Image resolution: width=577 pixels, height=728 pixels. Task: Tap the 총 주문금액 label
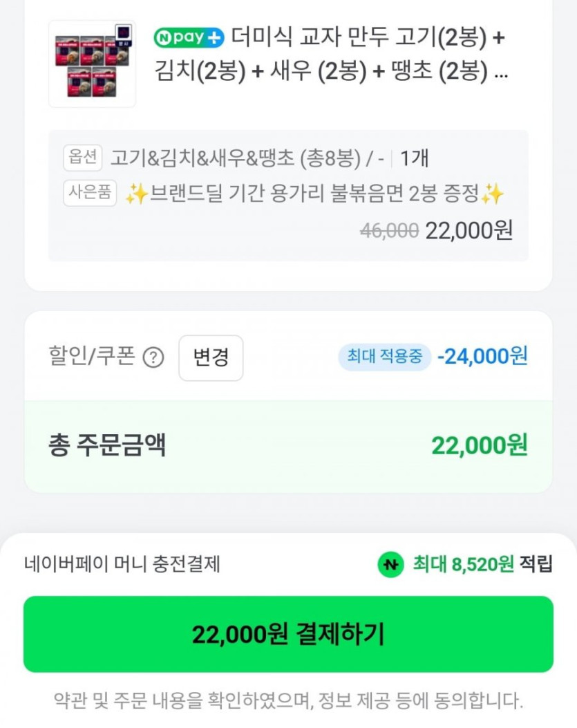[x=107, y=445]
